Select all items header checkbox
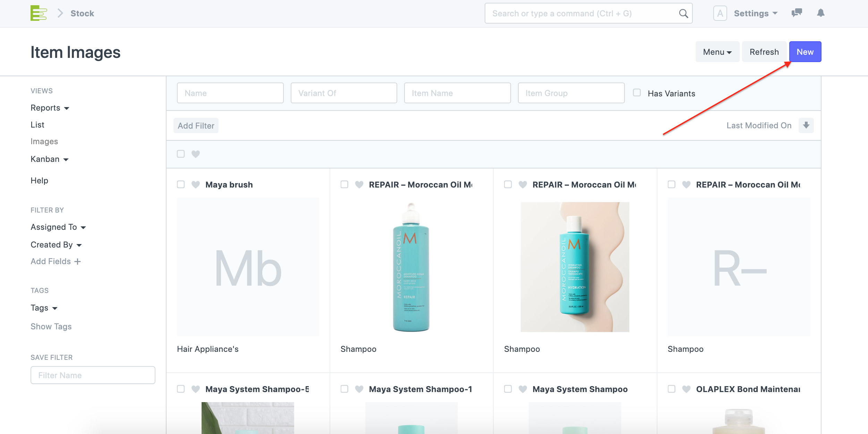 181,154
